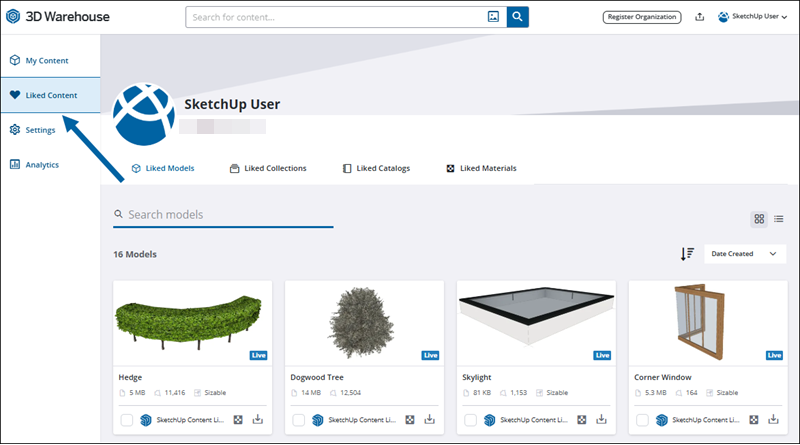Open the Date Created sort dropdown

click(x=745, y=254)
